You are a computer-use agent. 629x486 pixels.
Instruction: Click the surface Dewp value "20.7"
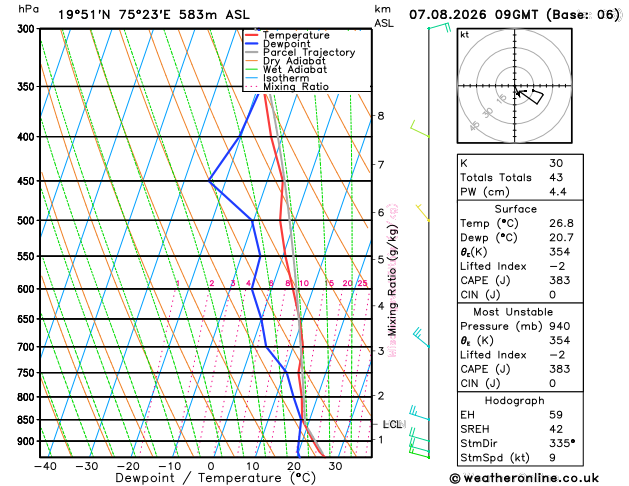pos(562,238)
